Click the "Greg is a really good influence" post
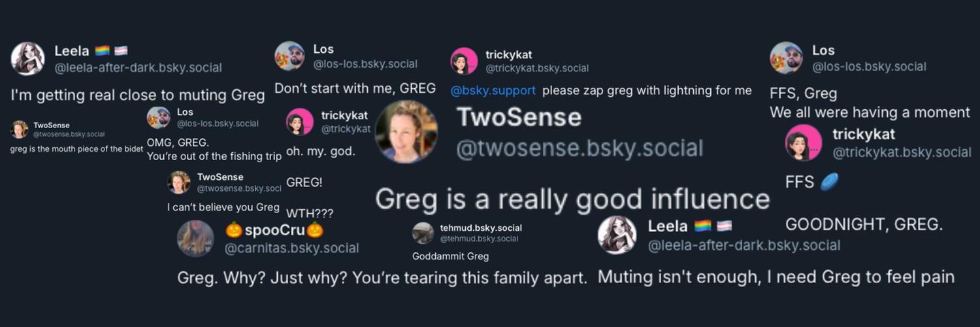 572,199
